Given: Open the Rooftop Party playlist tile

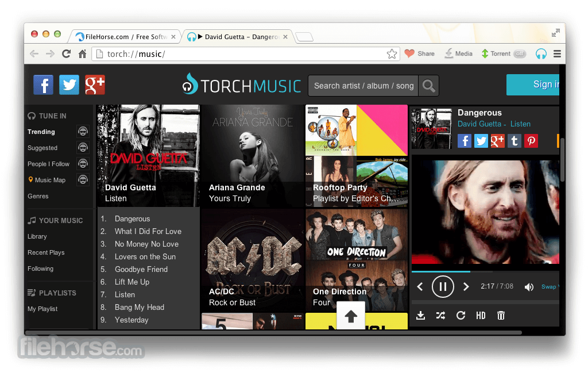Looking at the screenshot, I should [x=357, y=155].
